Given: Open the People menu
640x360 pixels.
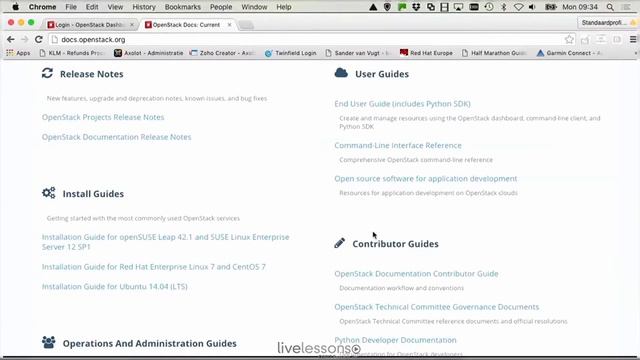Looking at the screenshot, I should pos(221,7).
